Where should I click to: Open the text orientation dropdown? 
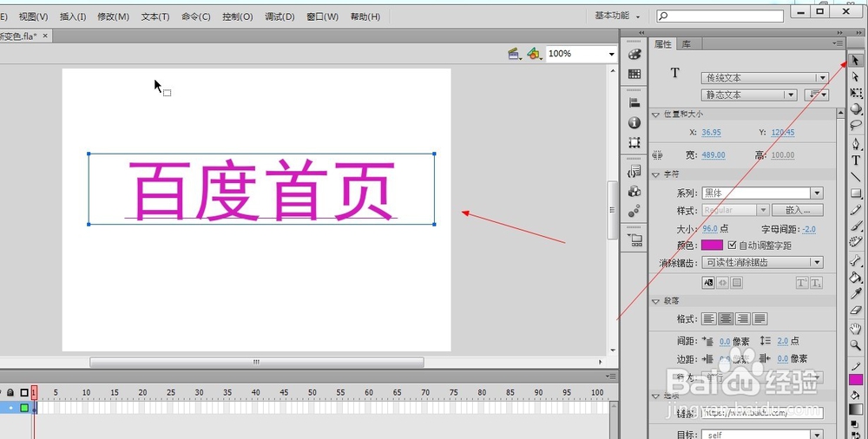point(816,95)
